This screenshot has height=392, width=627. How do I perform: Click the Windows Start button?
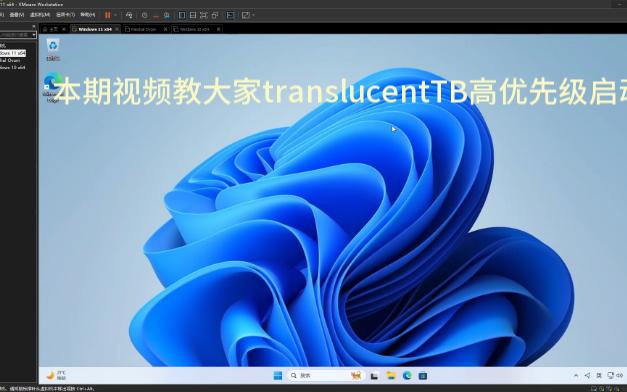pyautogui.click(x=278, y=375)
